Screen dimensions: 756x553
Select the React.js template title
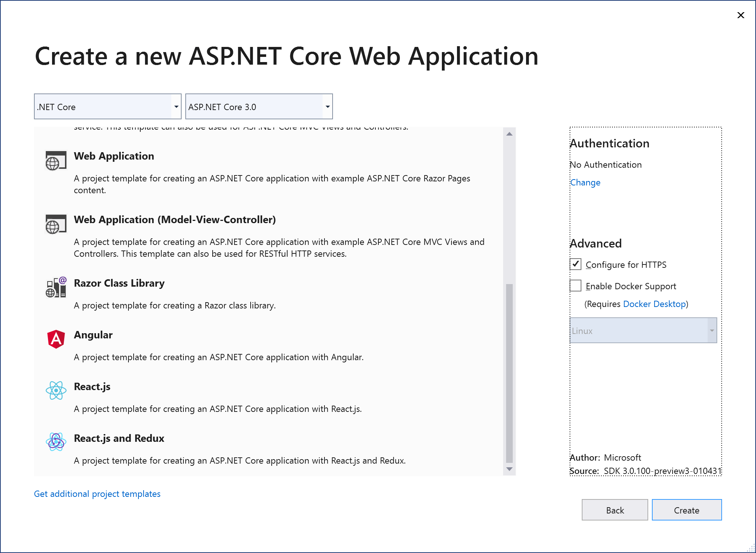point(92,386)
